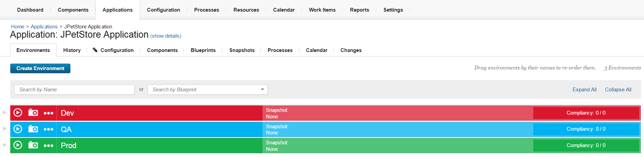The height and width of the screenshot is (157, 644).
Task: Click the snapshot camera icon for Dev
Action: coord(33,113)
